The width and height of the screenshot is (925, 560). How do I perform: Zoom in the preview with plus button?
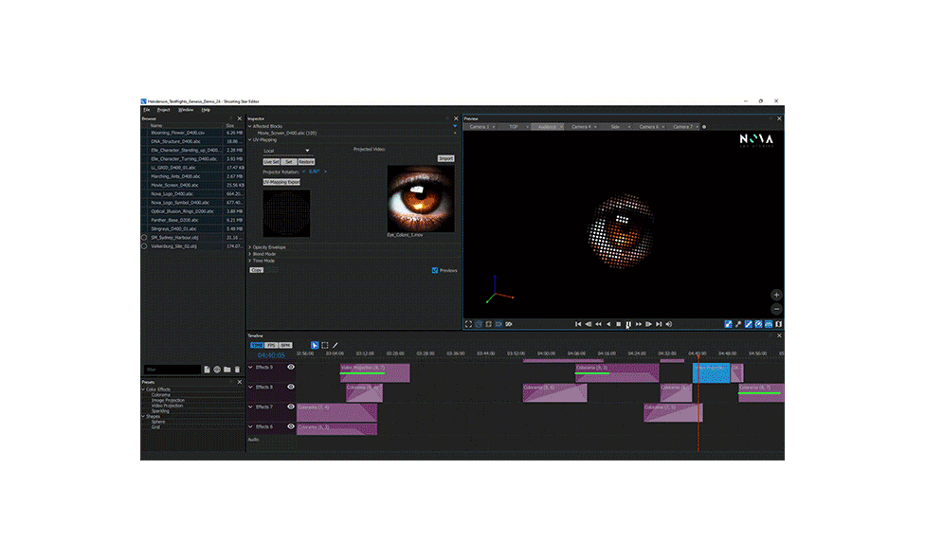776,295
